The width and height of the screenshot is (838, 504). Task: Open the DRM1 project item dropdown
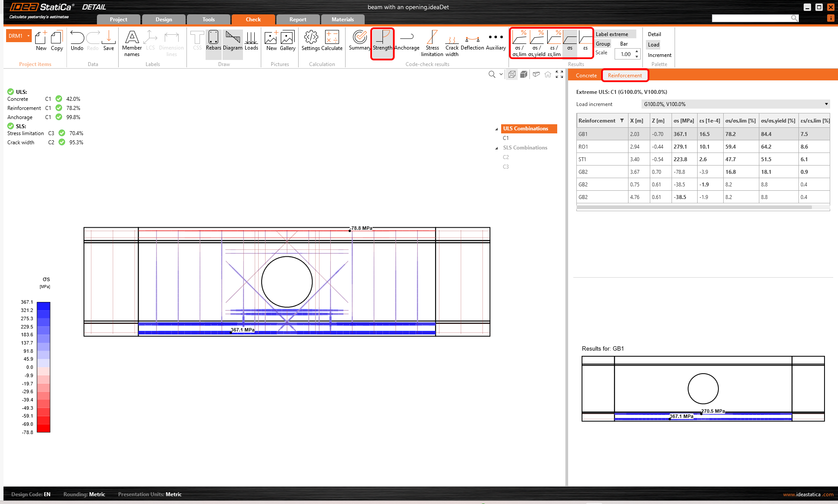point(29,36)
